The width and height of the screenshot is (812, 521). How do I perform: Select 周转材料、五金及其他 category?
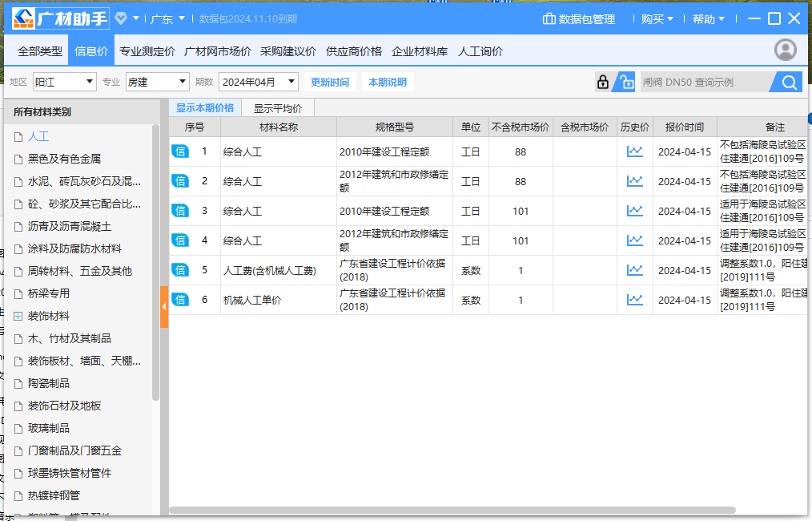point(80,271)
